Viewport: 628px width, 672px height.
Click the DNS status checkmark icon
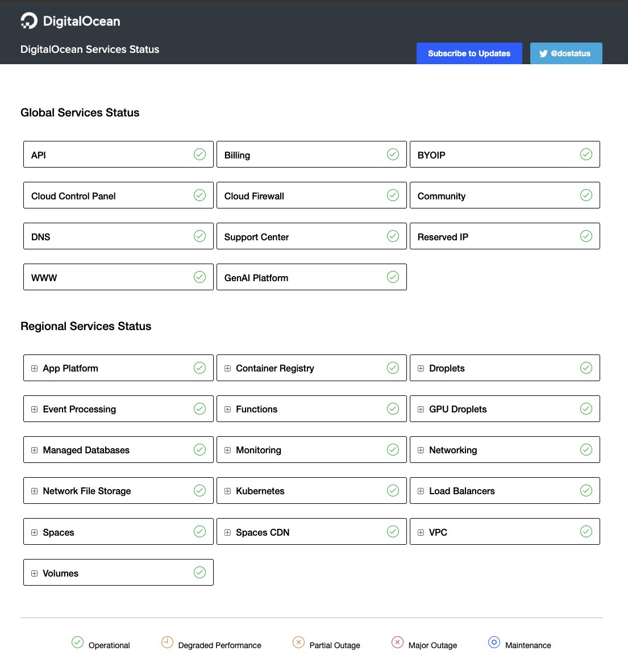(199, 236)
